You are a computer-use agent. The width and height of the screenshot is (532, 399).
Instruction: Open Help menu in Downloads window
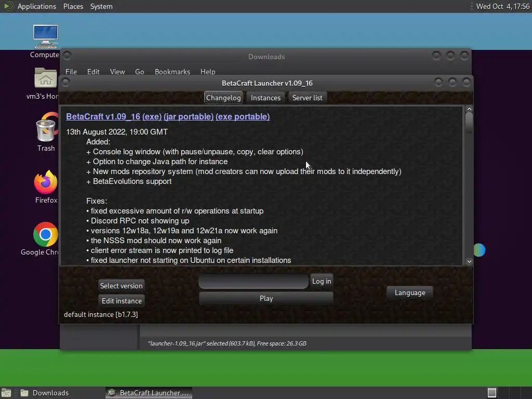click(x=208, y=72)
